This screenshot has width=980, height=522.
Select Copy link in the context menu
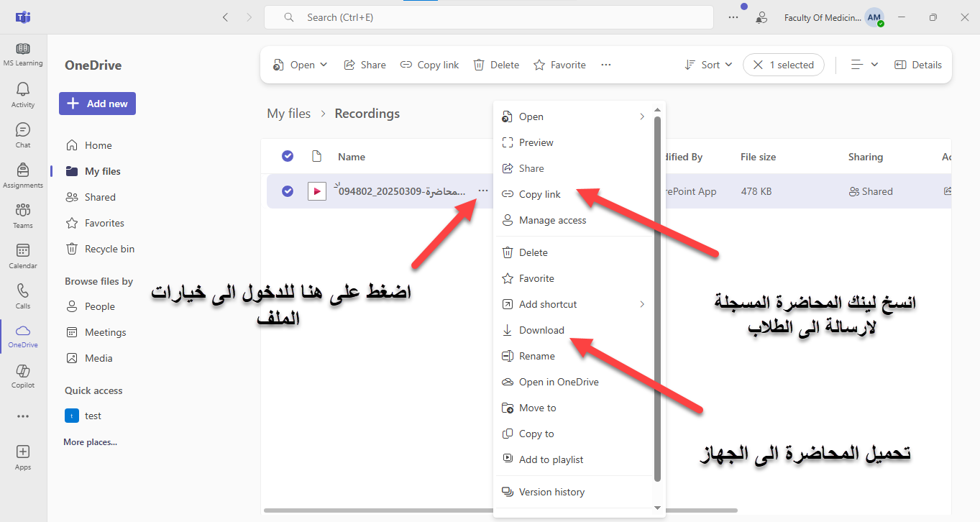539,194
